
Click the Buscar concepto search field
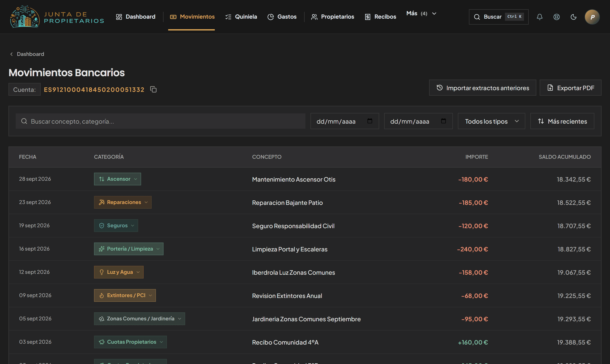coord(161,121)
